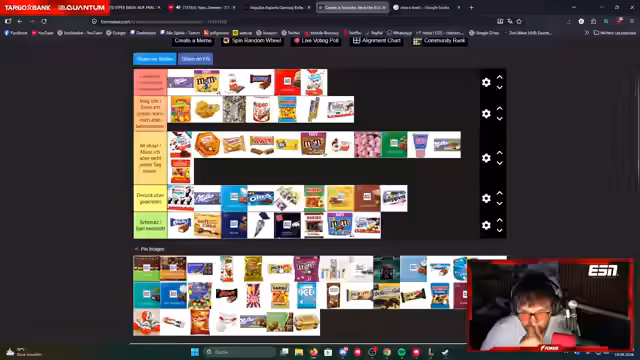Click the first blue button above tiers
640x360 pixels.
[x=155, y=59]
